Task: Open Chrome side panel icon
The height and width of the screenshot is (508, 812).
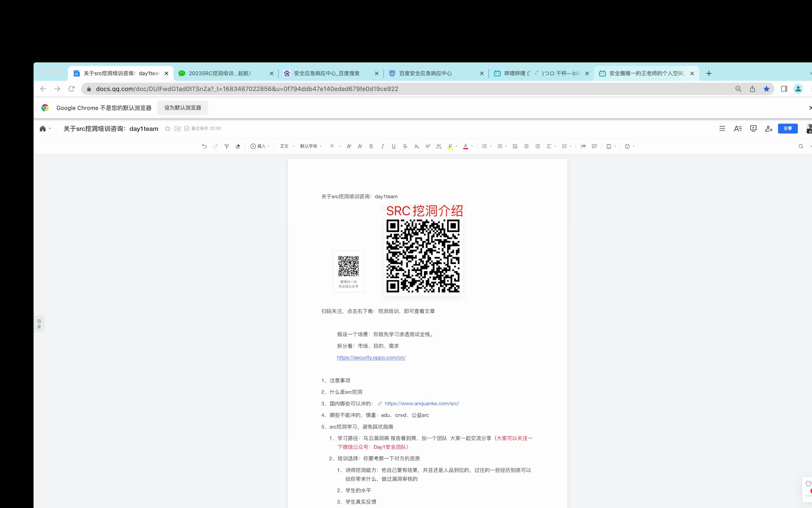Action: coord(784,89)
